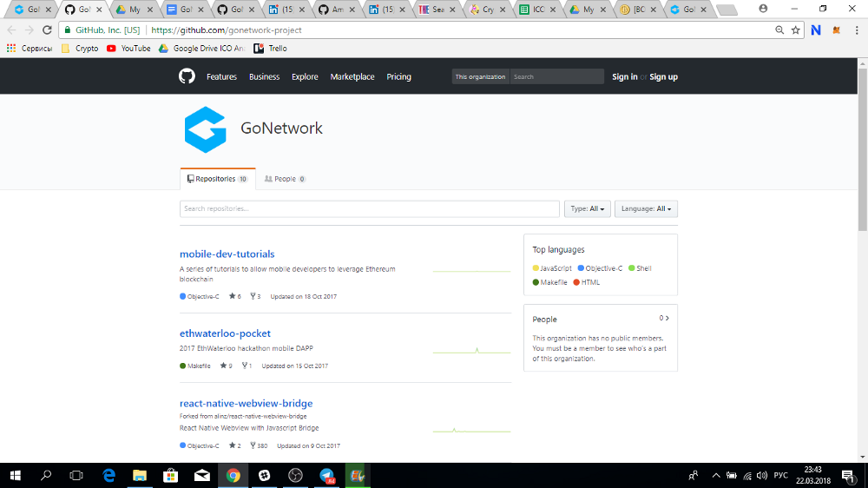Screen dimensions: 868x488
Task: Filter by HTML in Top languages
Action: pos(586,282)
